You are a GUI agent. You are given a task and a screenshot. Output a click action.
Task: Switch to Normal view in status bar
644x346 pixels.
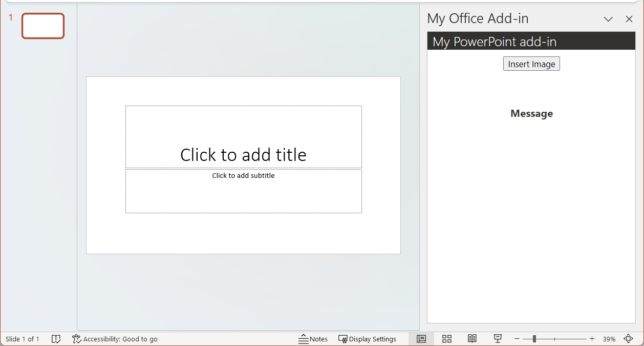421,339
